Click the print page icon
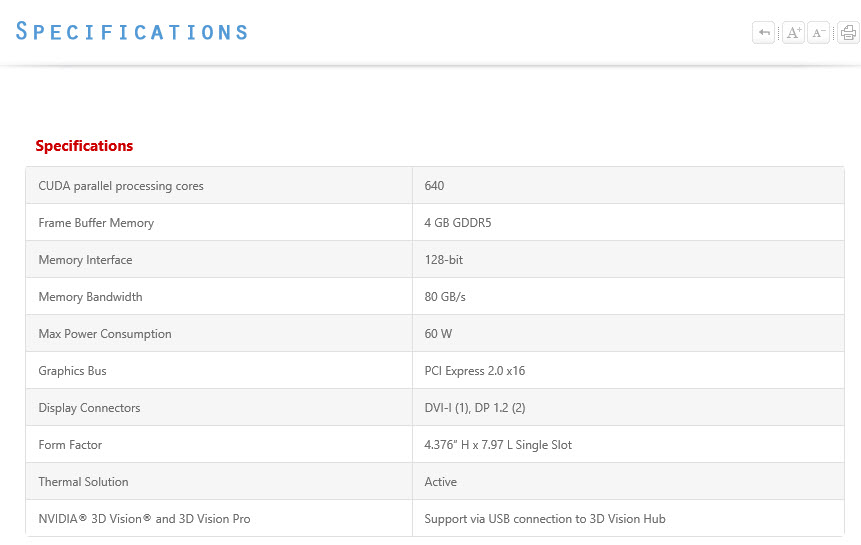The image size is (861, 545). coord(848,33)
